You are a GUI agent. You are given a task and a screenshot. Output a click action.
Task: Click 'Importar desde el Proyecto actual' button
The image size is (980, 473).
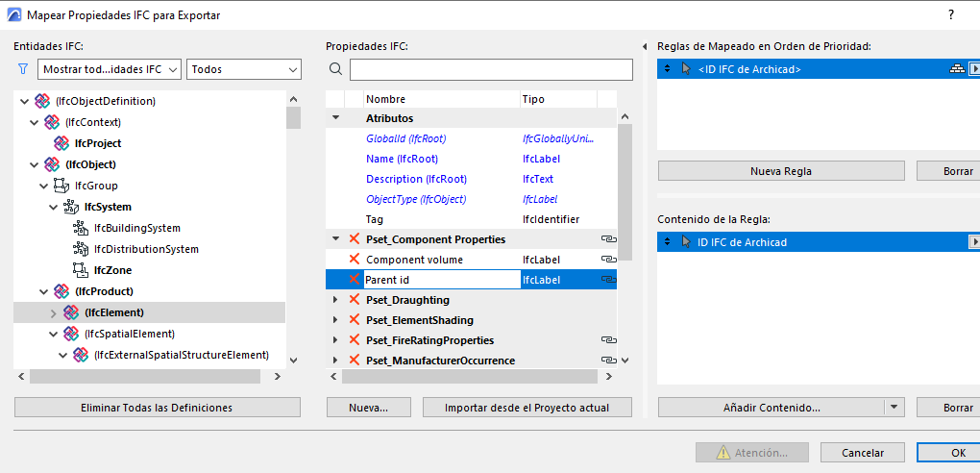(527, 408)
